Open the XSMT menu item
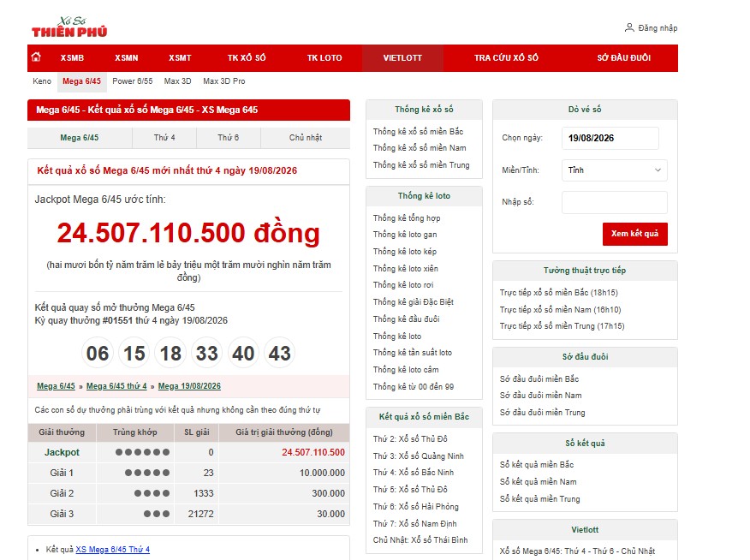The height and width of the screenshot is (560, 750). pos(180,58)
